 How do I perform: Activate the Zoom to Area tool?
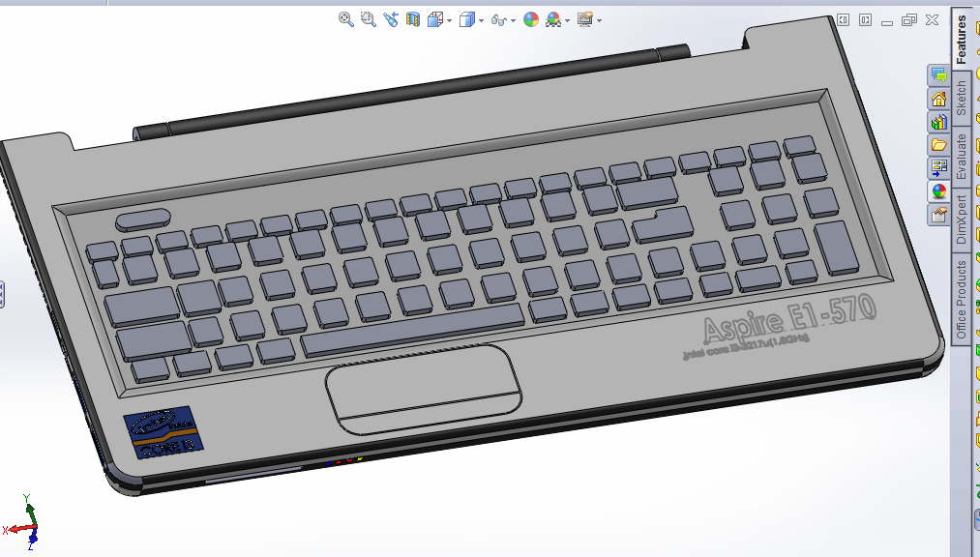tap(369, 19)
